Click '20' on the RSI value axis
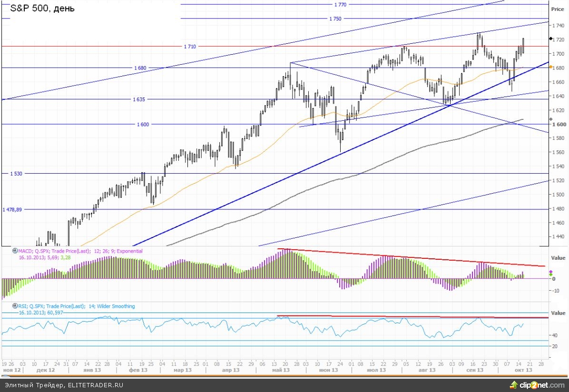Screen dimensions: 569x392 [x=554, y=347]
